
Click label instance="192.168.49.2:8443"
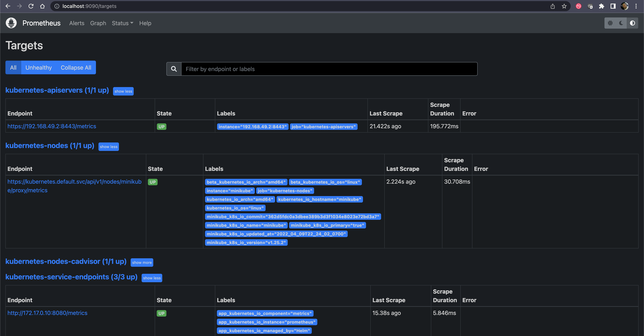click(252, 127)
